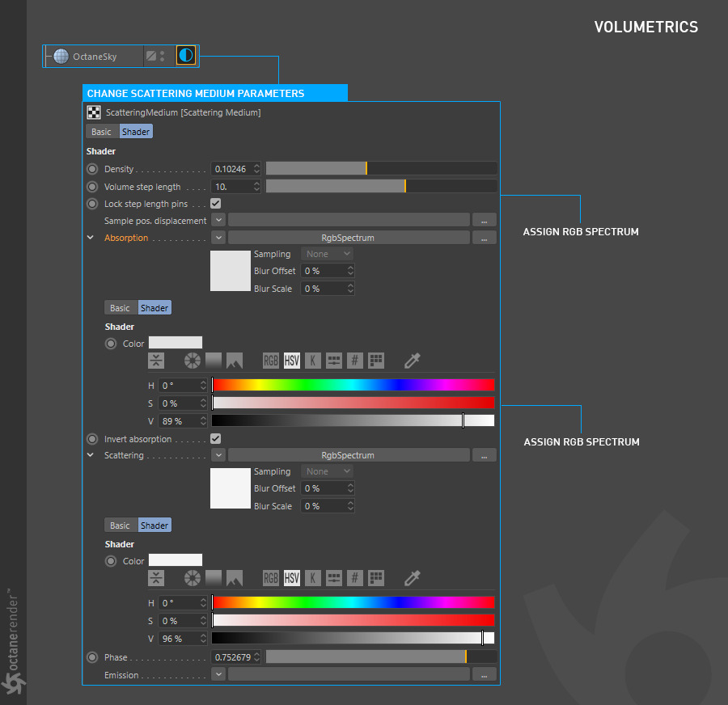
Task: Open the Emission shader dropdown arrow
Action: click(218, 674)
